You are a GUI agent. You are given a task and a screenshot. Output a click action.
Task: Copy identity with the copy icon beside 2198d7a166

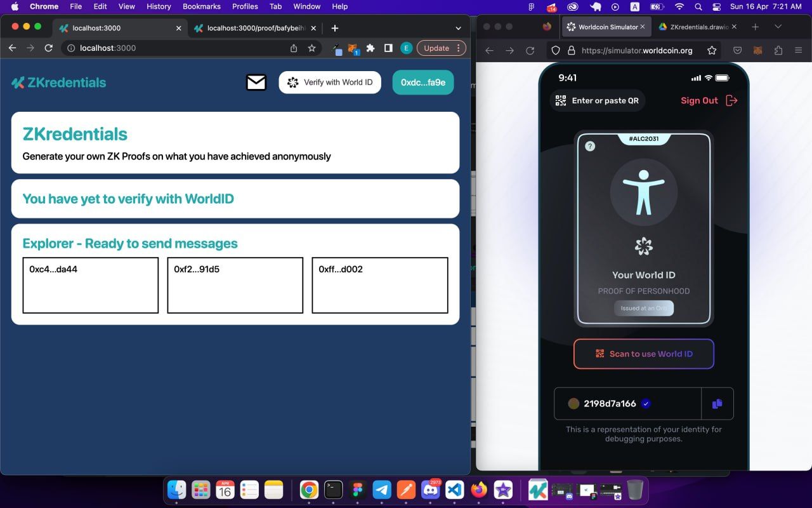pos(717,403)
